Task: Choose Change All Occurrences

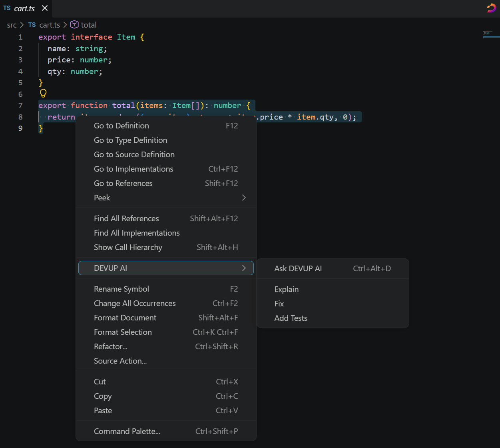Action: point(166,303)
